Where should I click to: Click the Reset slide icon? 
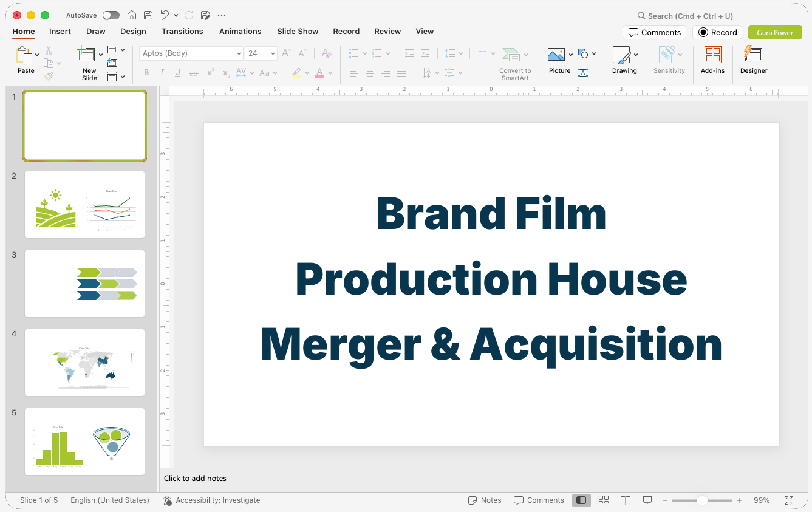tap(112, 63)
